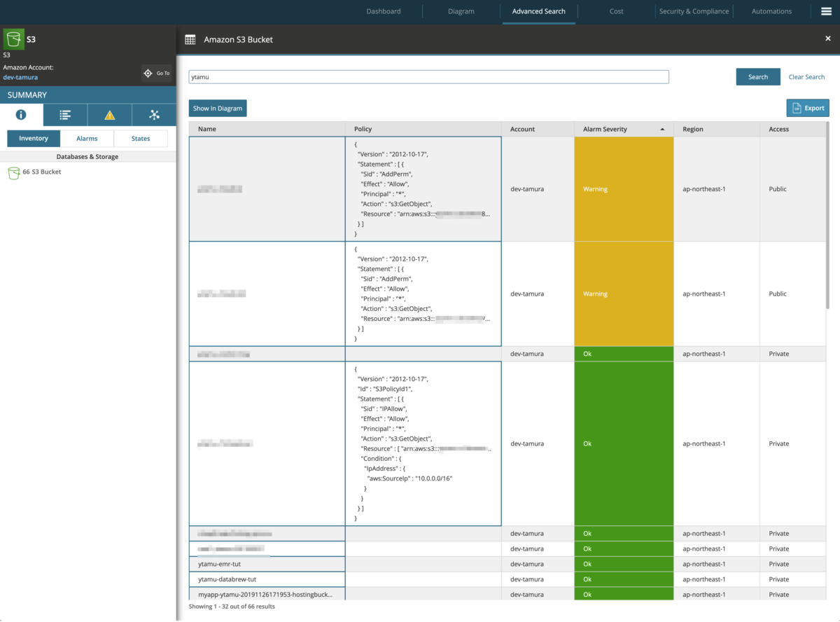Click the first Warning severity cell
Screen dimensions: 840x622
click(x=624, y=189)
